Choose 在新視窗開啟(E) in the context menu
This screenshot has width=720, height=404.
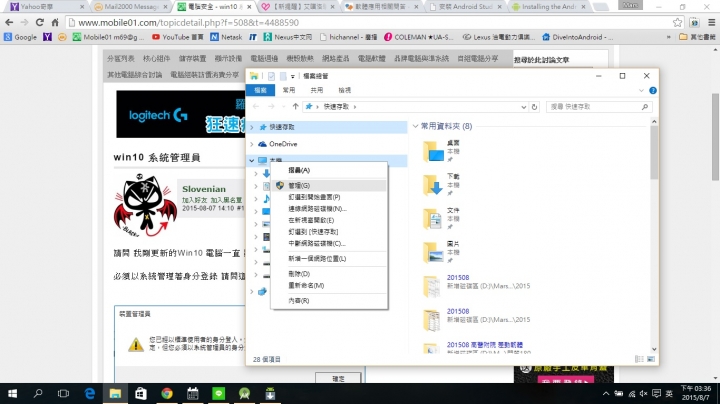tap(329, 220)
